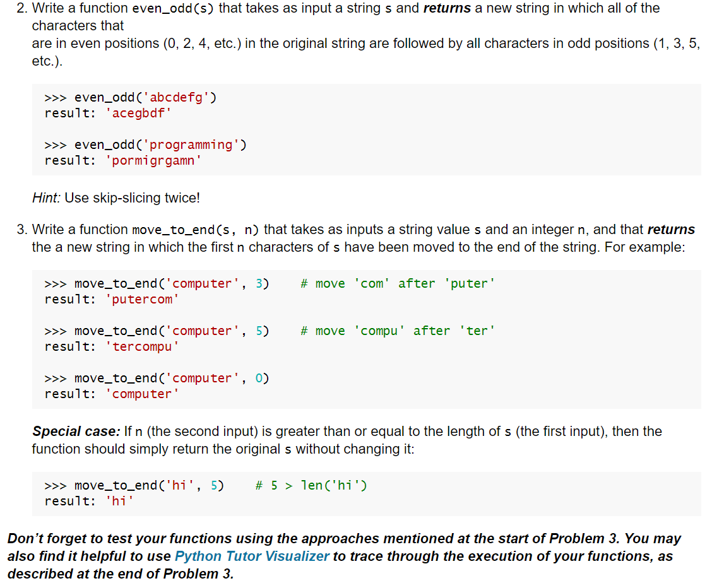Click the bold closing note about Problem 3
This screenshot has width=712, height=588.
pyautogui.click(x=353, y=556)
